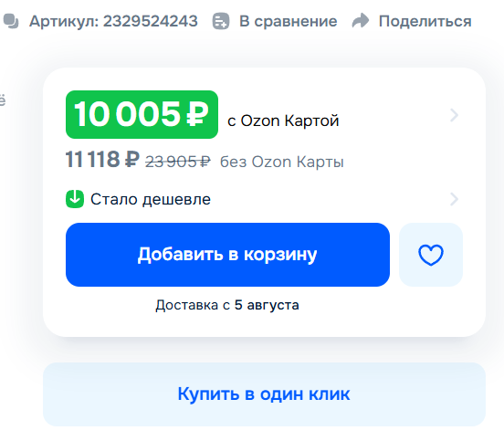This screenshot has height=441, width=504.
Task: Open the Стало дешевле price history
Action: point(151,199)
